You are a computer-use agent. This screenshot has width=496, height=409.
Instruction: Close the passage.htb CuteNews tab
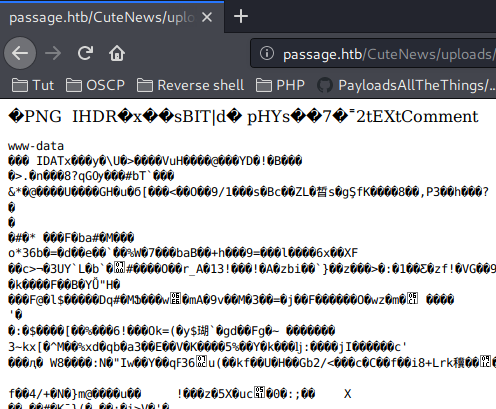207,17
